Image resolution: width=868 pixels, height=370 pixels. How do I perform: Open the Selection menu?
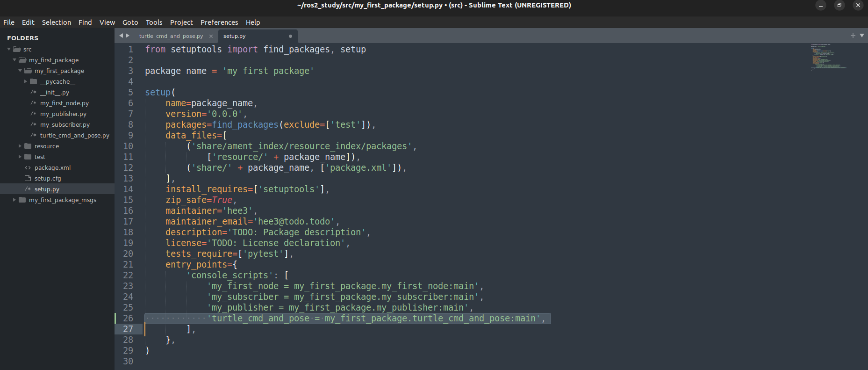[x=57, y=22]
